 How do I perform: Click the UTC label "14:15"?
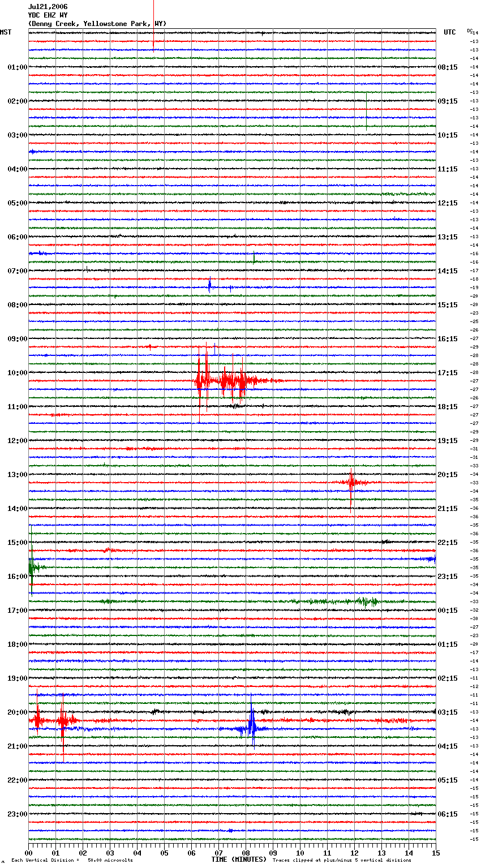(448, 271)
